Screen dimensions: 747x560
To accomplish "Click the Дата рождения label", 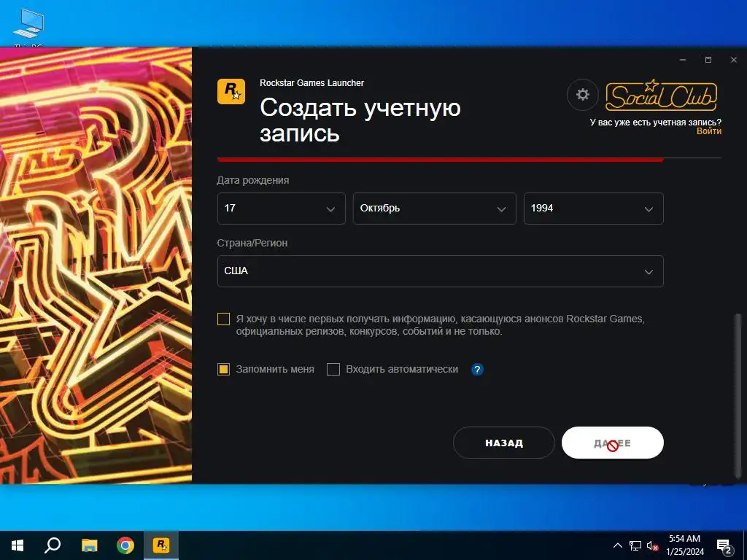I will 253,181.
